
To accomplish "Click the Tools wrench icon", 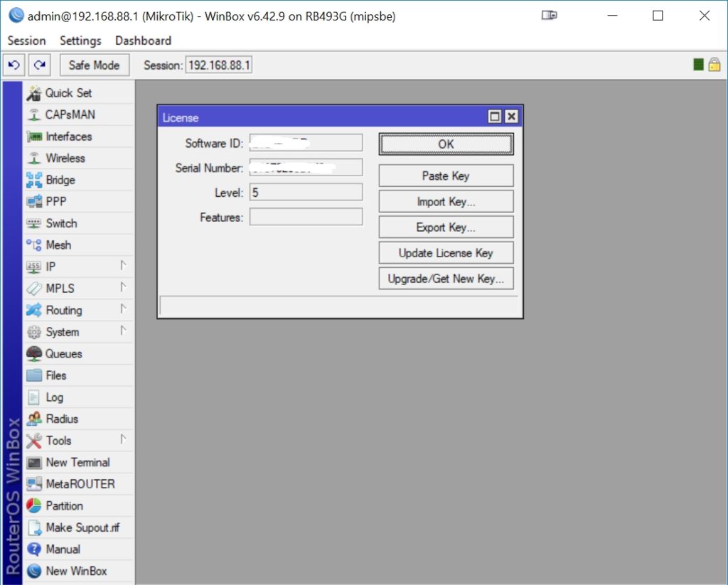I will click(34, 441).
